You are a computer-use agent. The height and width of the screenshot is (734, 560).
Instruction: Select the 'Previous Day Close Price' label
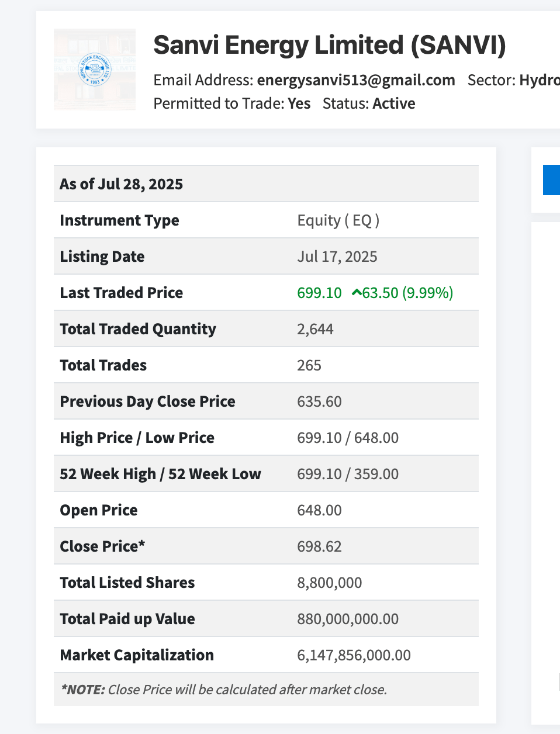[148, 401]
